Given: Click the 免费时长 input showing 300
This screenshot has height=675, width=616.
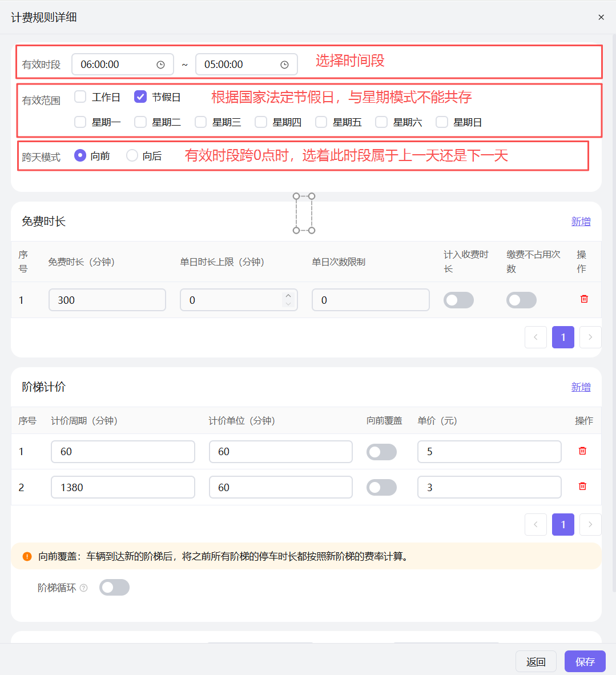Looking at the screenshot, I should [x=107, y=299].
